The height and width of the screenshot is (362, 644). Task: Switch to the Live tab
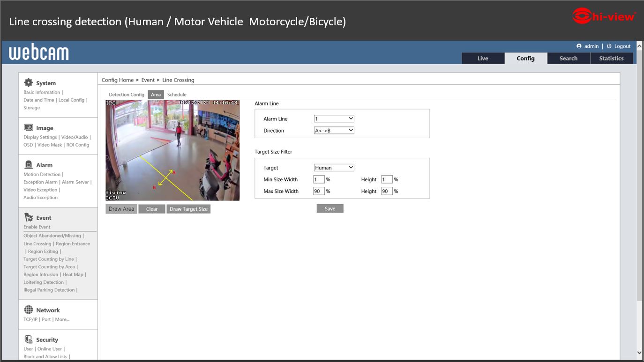coord(483,58)
